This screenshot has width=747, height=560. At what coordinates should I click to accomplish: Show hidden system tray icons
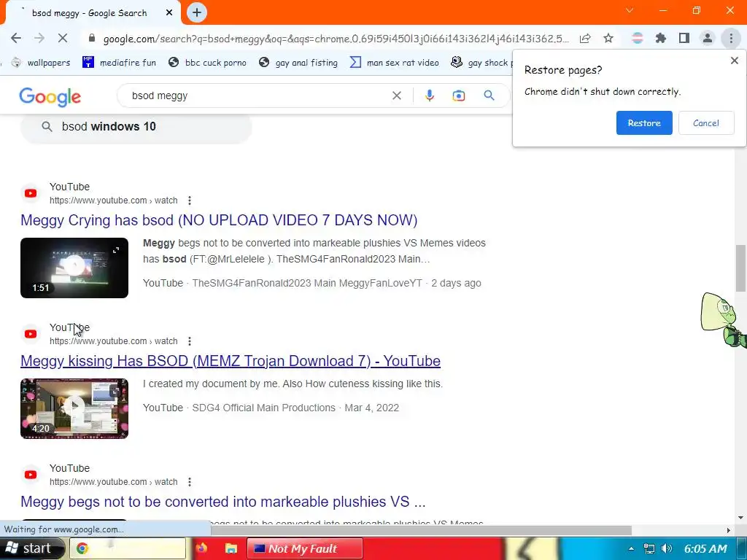pyautogui.click(x=631, y=548)
